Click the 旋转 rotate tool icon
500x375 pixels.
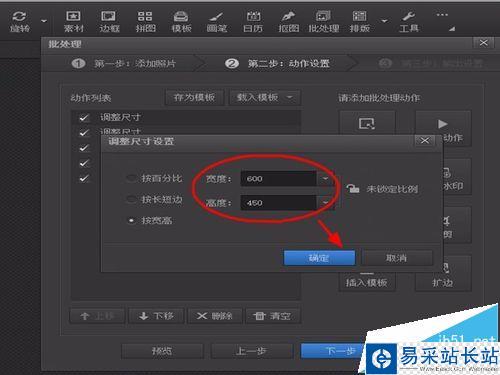tap(19, 22)
